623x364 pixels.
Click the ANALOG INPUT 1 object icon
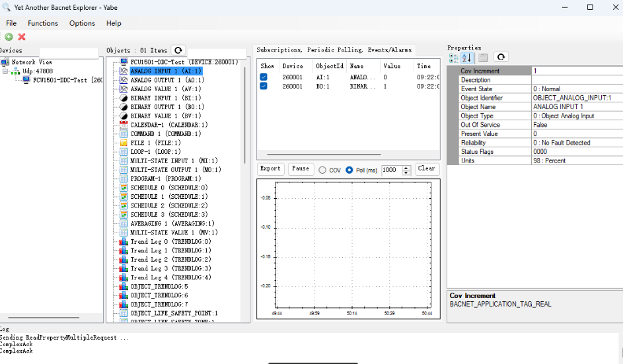click(x=124, y=71)
